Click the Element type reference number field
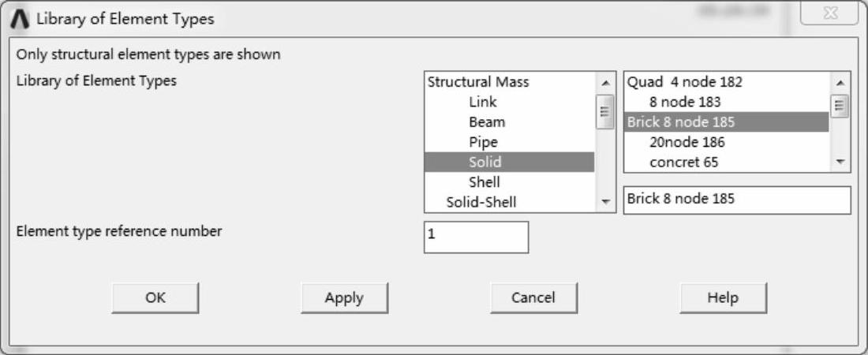The height and width of the screenshot is (355, 868). (x=476, y=237)
